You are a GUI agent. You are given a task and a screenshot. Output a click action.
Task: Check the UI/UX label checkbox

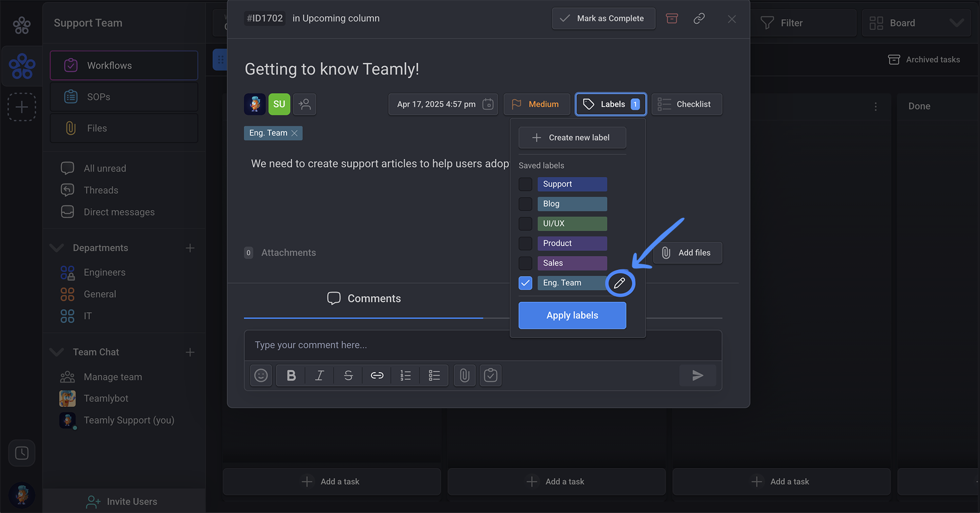[525, 224]
